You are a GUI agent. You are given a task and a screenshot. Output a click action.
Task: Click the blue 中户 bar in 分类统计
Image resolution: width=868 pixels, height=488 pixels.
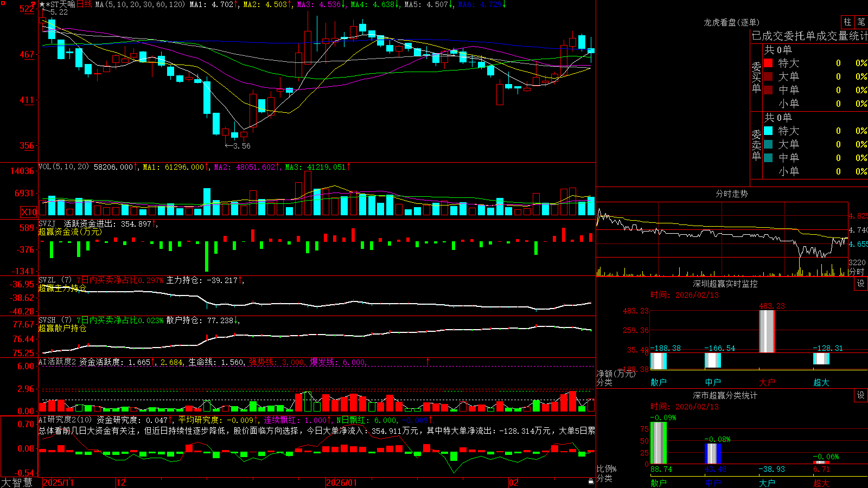coord(713,454)
